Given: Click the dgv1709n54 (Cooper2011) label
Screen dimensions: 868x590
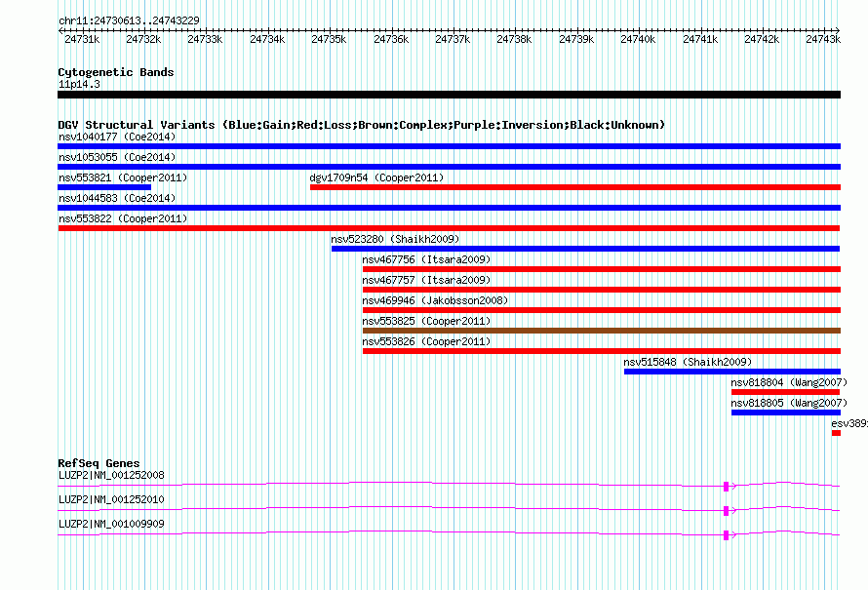Looking at the screenshot, I should [377, 177].
